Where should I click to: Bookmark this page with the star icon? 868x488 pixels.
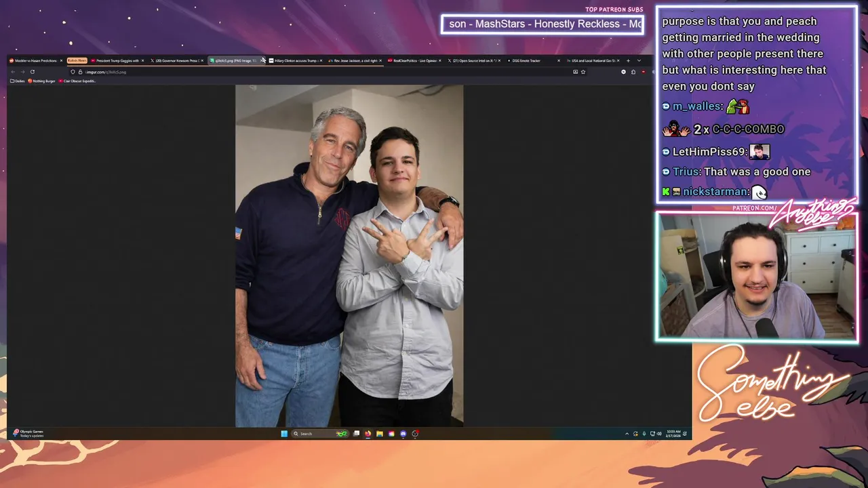[583, 72]
